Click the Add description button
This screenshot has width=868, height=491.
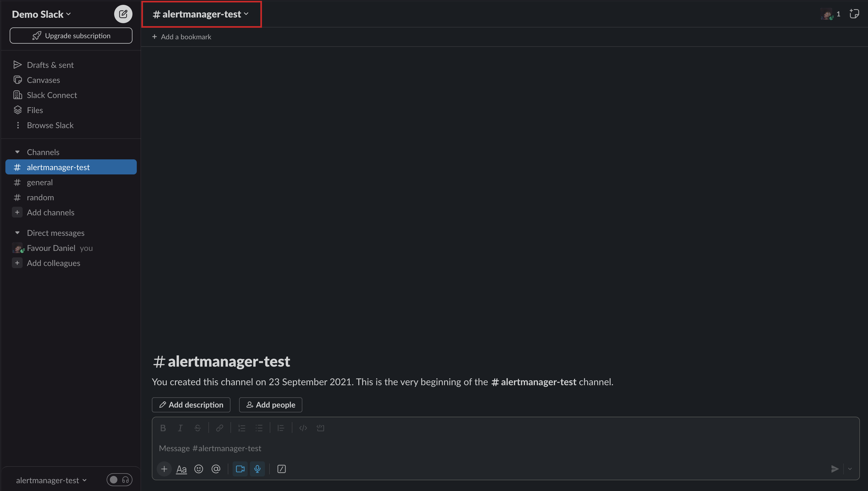(191, 405)
